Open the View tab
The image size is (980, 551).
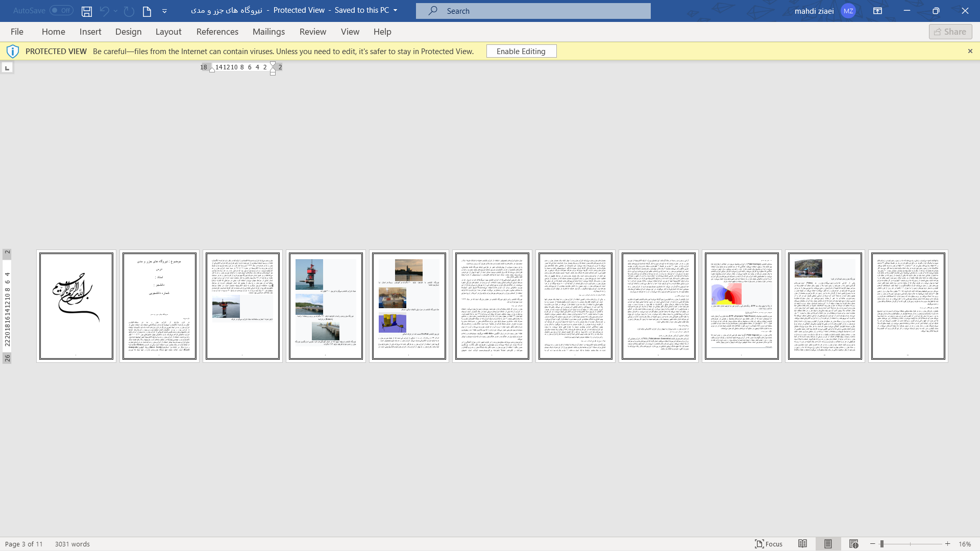point(350,32)
